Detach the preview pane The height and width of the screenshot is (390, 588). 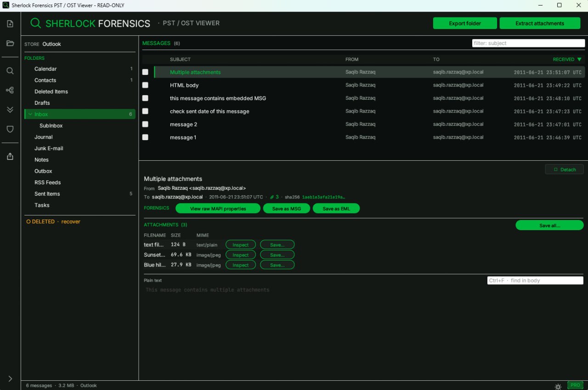(x=564, y=170)
